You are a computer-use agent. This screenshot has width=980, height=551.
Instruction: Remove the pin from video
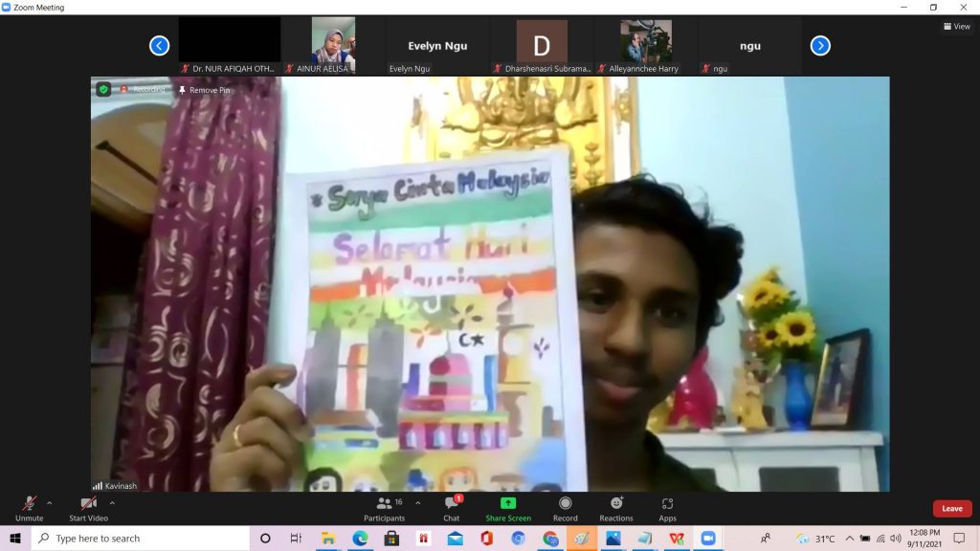pyautogui.click(x=203, y=90)
